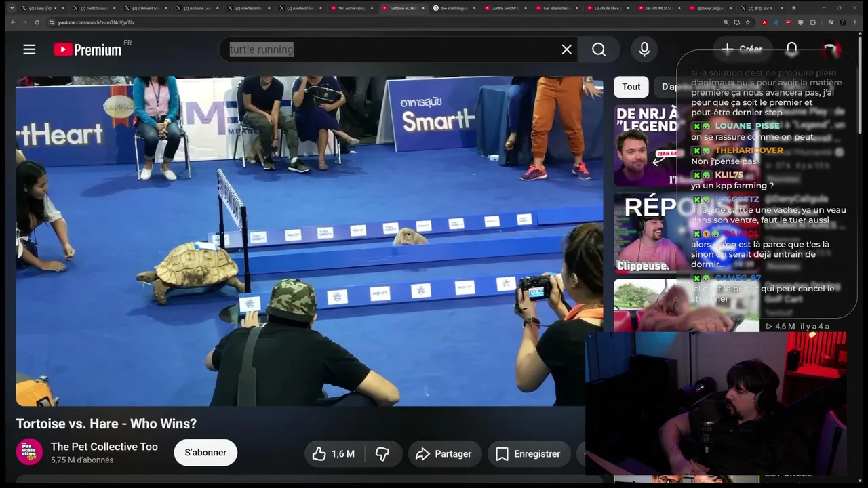Bookmark this page with the star
The image size is (868, 488).
click(748, 22)
